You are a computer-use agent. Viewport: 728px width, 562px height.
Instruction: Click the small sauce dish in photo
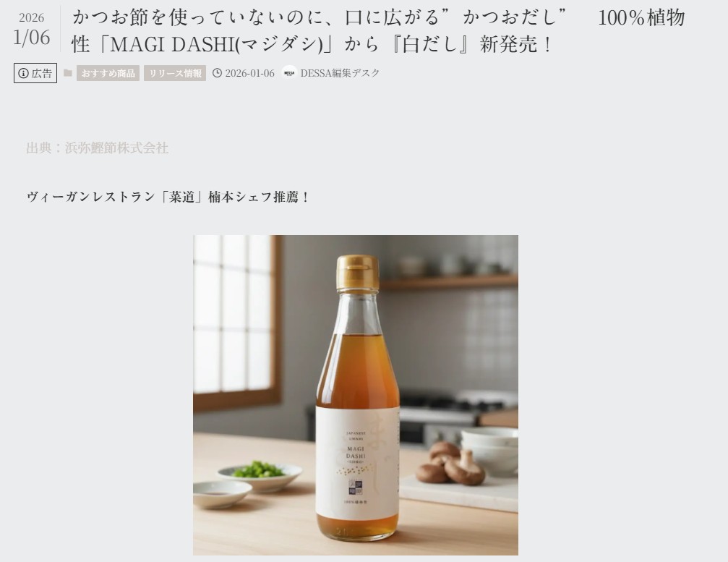tap(223, 494)
